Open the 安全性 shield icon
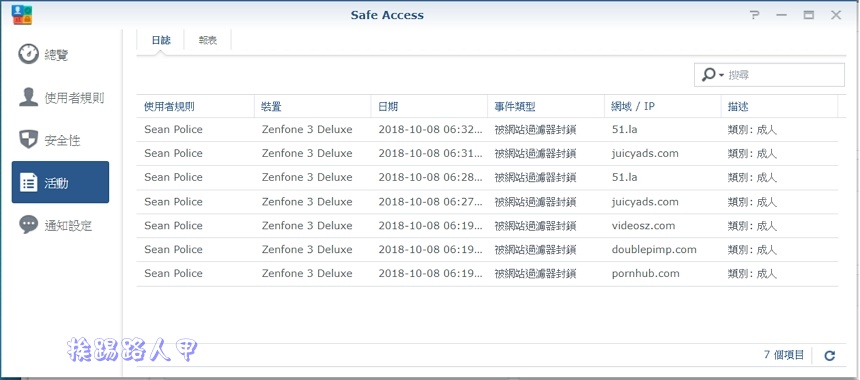Screen dimensions: 860x380 (x=29, y=140)
